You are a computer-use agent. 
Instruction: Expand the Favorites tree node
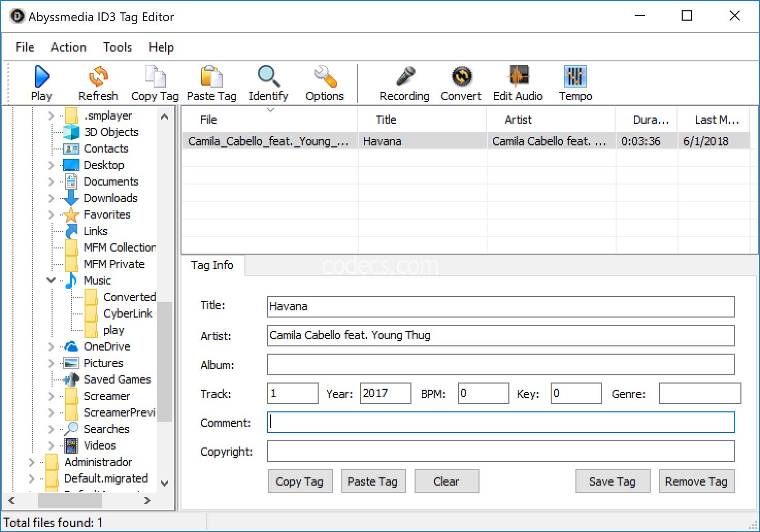point(51,214)
